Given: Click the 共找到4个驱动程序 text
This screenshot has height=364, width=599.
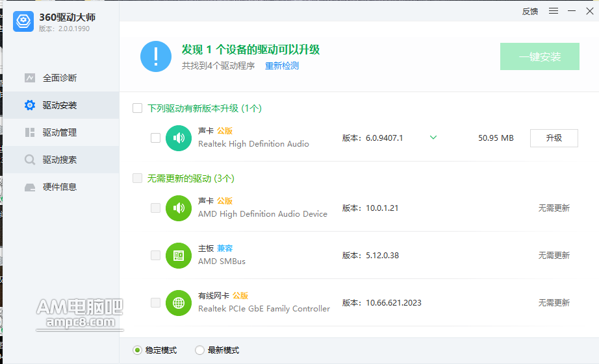Looking at the screenshot, I should click(x=218, y=66).
